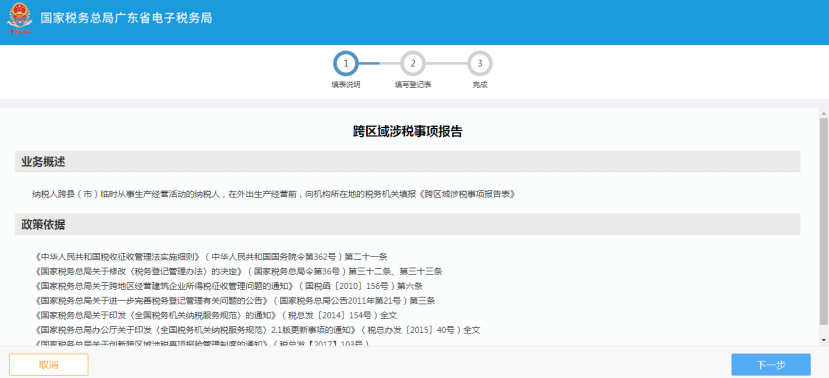This screenshot has width=829, height=378.
Task: Select step 2 circle 填写登记表
Action: tap(413, 64)
